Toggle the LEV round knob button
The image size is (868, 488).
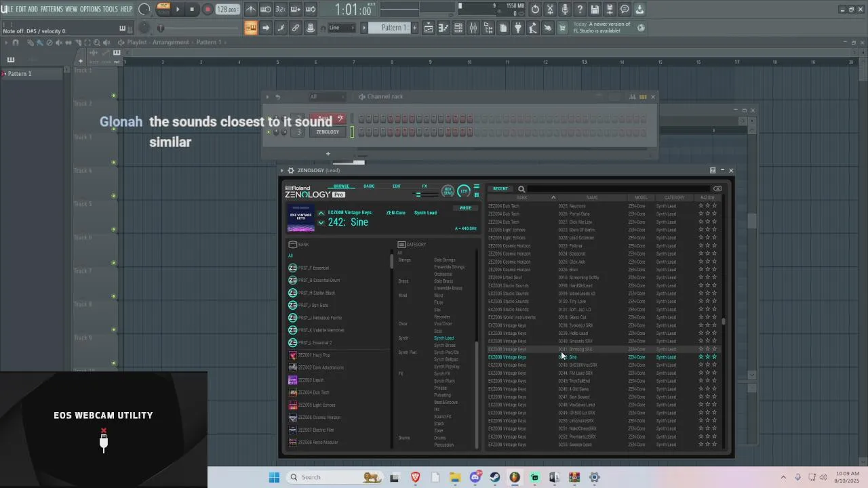coord(464,191)
